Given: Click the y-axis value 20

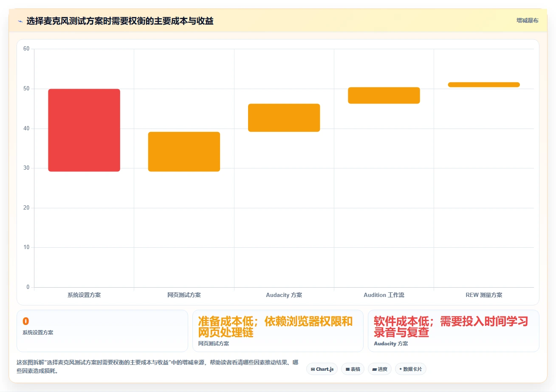Looking at the screenshot, I should tap(26, 208).
